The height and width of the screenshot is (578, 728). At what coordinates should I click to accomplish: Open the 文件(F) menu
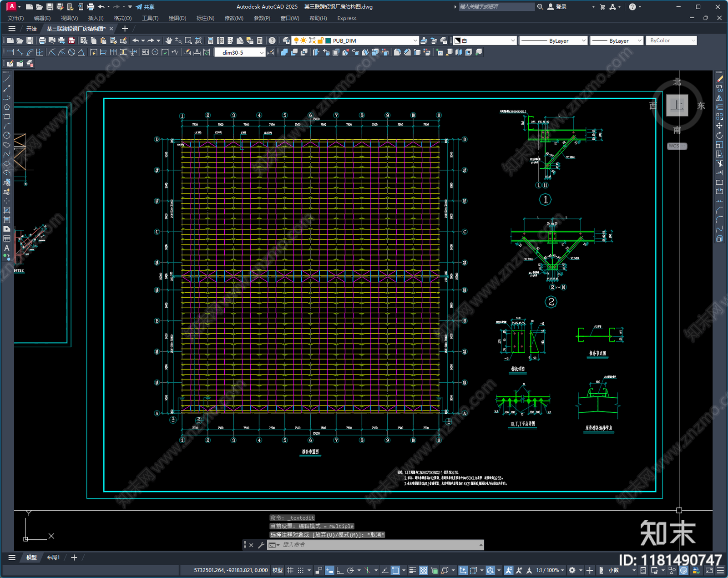tap(15, 18)
